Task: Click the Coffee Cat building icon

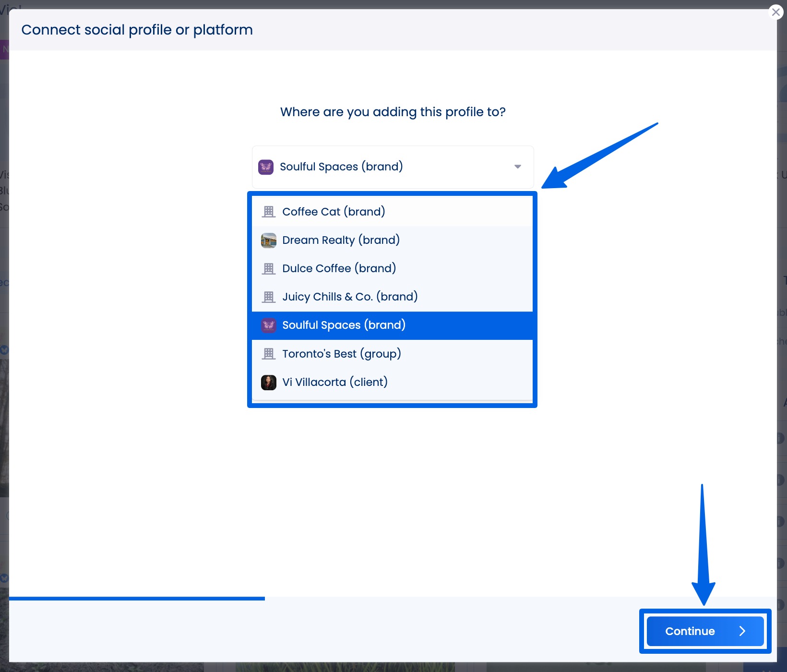Action: [x=269, y=212]
